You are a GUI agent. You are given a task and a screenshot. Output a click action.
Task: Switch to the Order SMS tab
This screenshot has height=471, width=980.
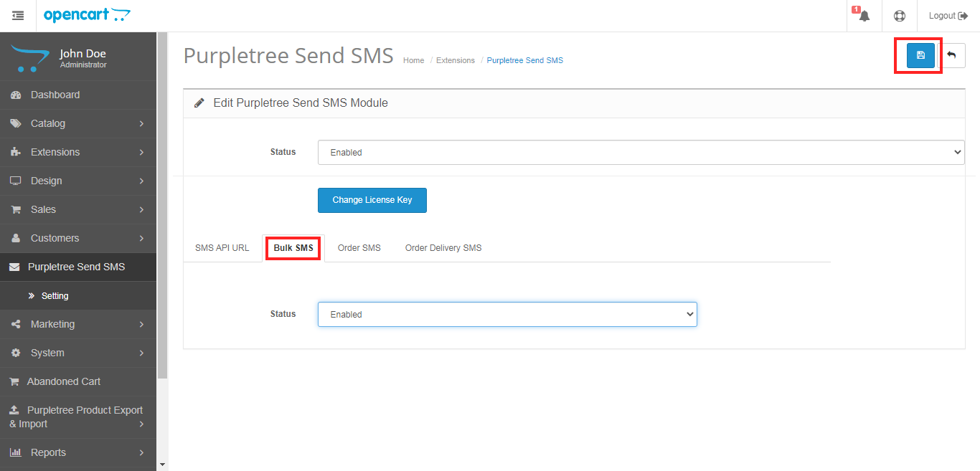tap(359, 248)
